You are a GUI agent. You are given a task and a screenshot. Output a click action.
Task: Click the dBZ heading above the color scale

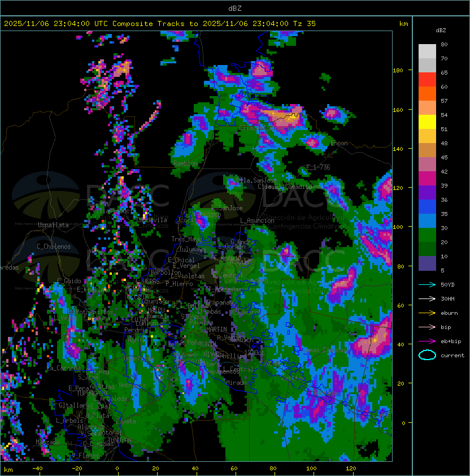coord(441,31)
